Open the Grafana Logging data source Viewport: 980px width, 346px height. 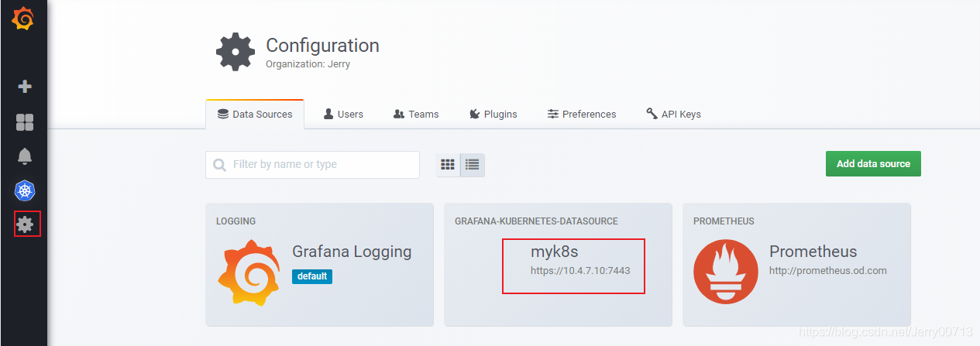(x=319, y=265)
